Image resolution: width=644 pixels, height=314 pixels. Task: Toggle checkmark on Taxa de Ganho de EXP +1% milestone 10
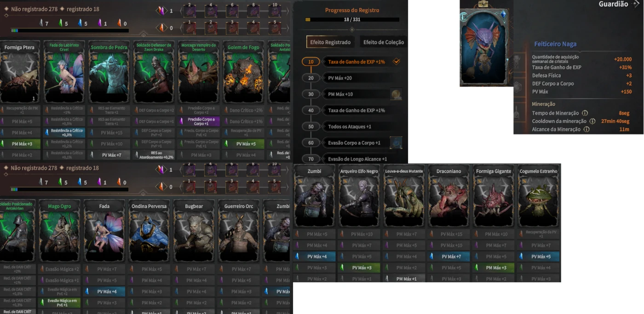tap(396, 62)
